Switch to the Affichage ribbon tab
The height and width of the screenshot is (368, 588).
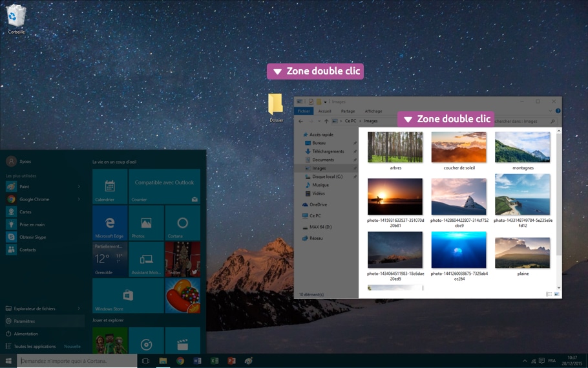click(373, 111)
